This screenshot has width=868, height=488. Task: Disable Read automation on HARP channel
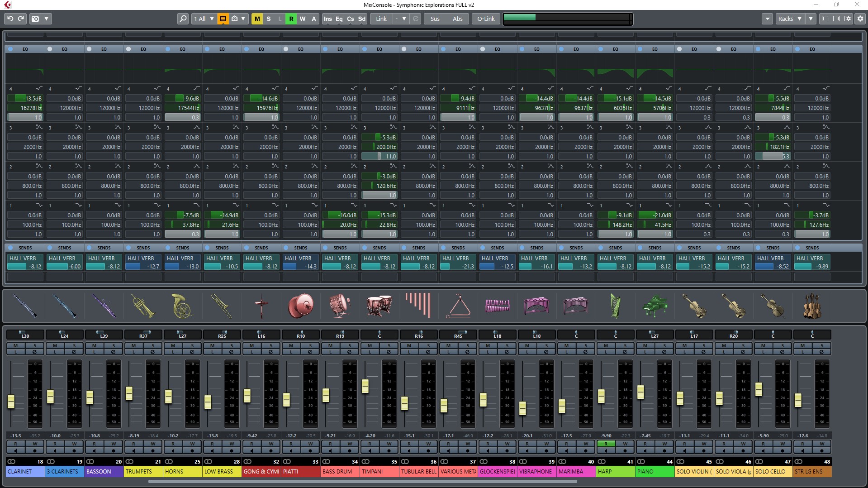606,444
